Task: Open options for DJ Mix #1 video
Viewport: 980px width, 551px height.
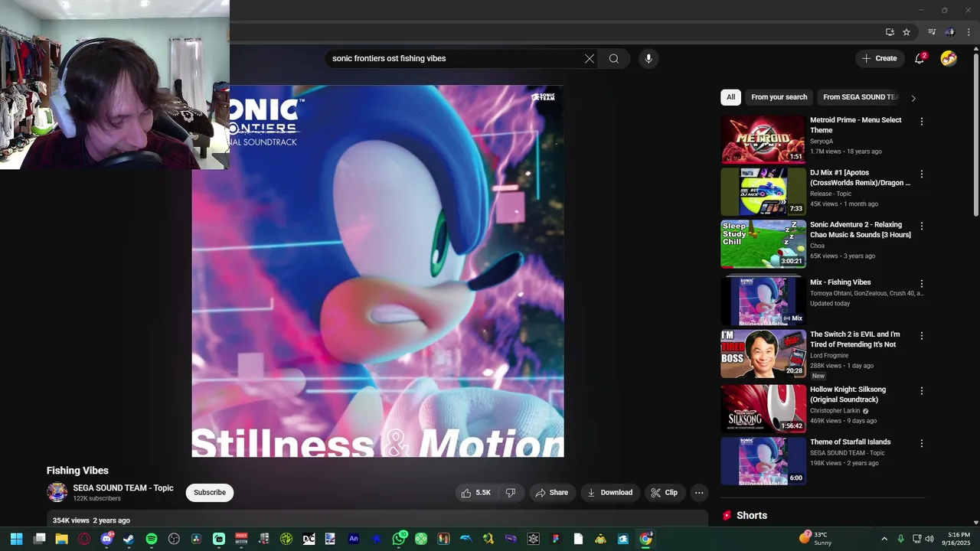Action: coord(922,174)
